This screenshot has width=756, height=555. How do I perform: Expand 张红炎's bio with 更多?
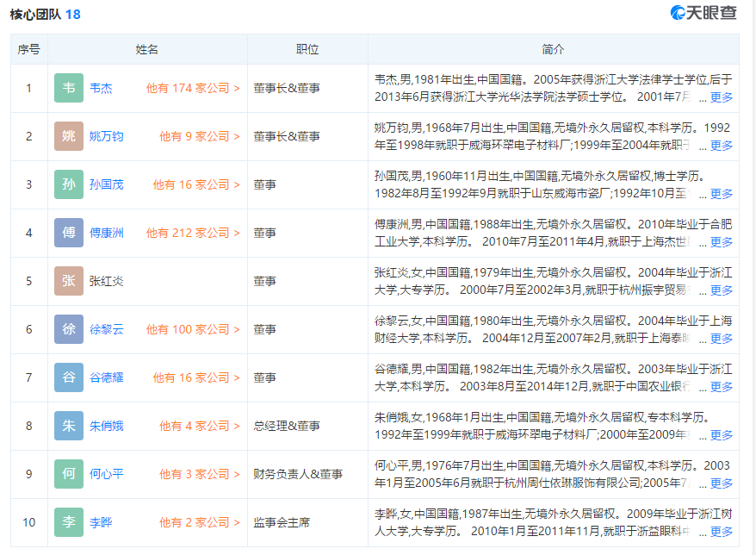tap(721, 290)
